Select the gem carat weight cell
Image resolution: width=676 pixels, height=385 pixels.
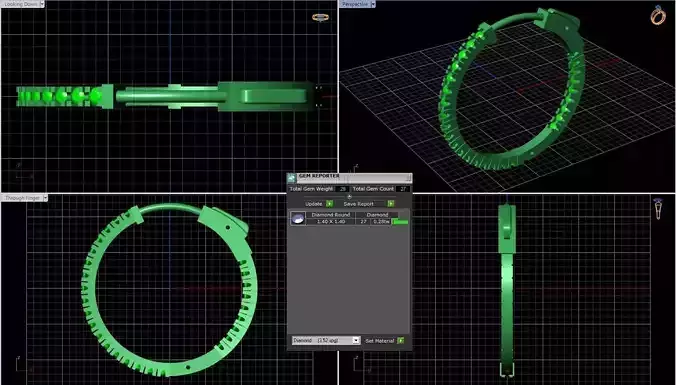pyautogui.click(x=382, y=222)
